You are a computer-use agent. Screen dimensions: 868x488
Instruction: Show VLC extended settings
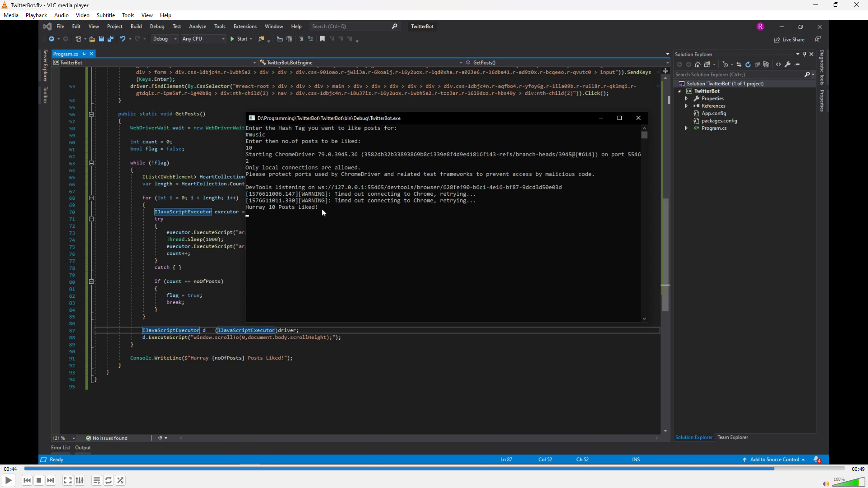80,480
